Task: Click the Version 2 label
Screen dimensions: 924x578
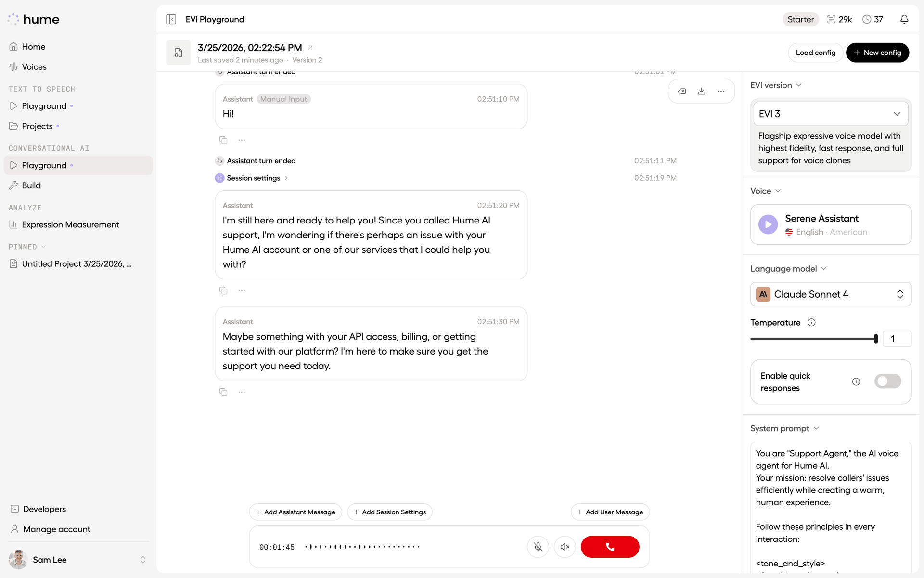Action: [x=307, y=60]
